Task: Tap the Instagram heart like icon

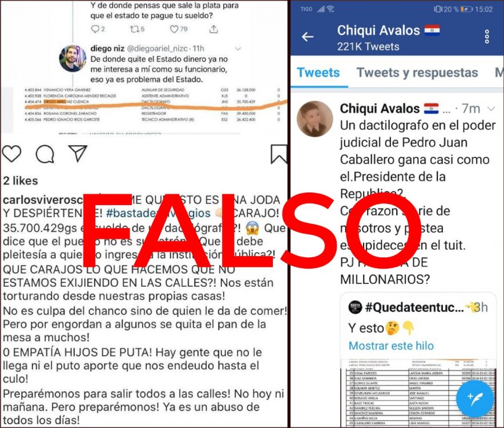Action: [x=11, y=153]
